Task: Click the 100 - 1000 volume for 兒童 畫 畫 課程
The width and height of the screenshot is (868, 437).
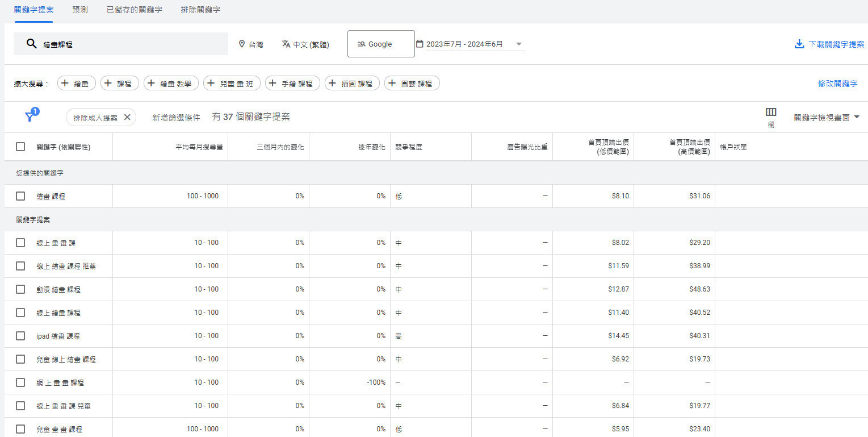Action: 203,429
